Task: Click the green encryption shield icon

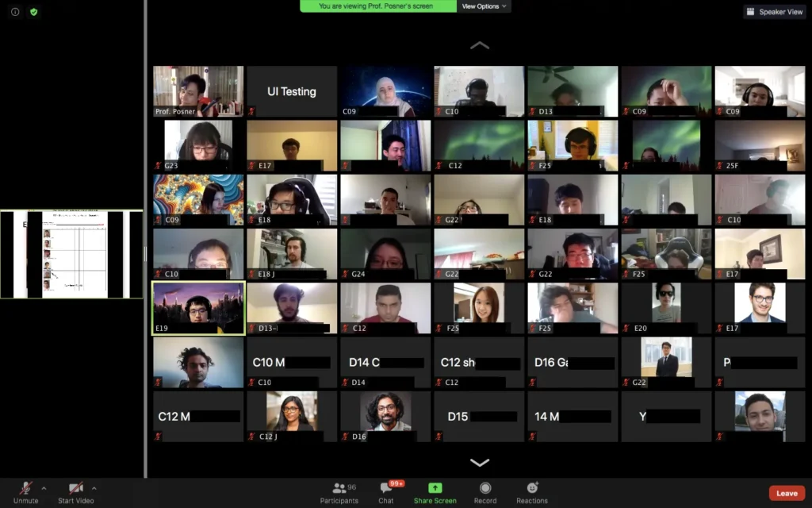Action: pyautogui.click(x=33, y=12)
